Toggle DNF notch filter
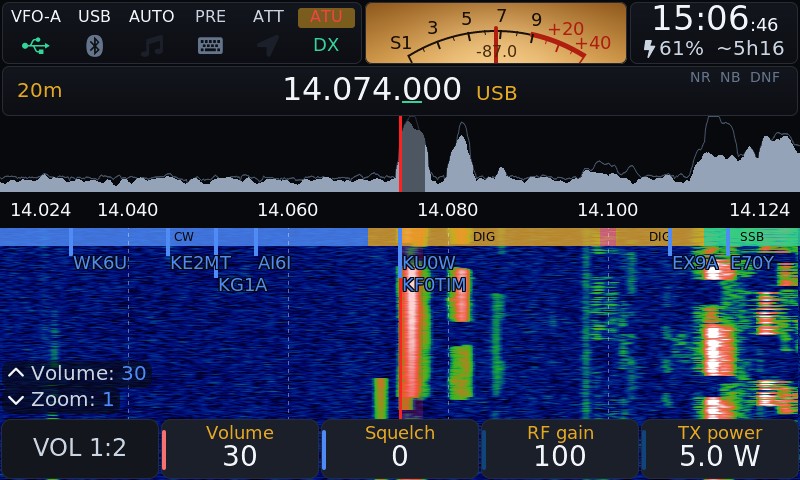This screenshot has width=800, height=480. coord(765,77)
